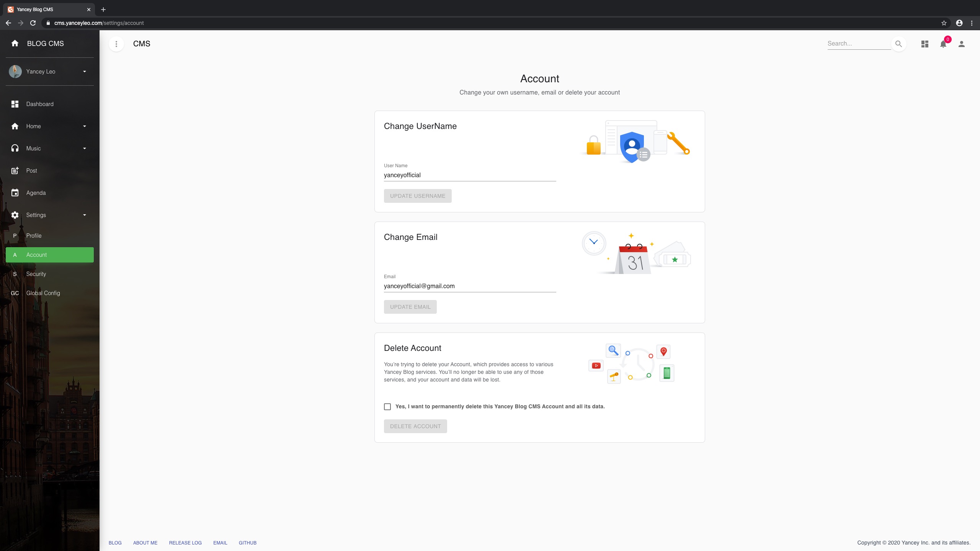Click the UPDATE EMAIL button
The image size is (980, 551).
point(410,307)
